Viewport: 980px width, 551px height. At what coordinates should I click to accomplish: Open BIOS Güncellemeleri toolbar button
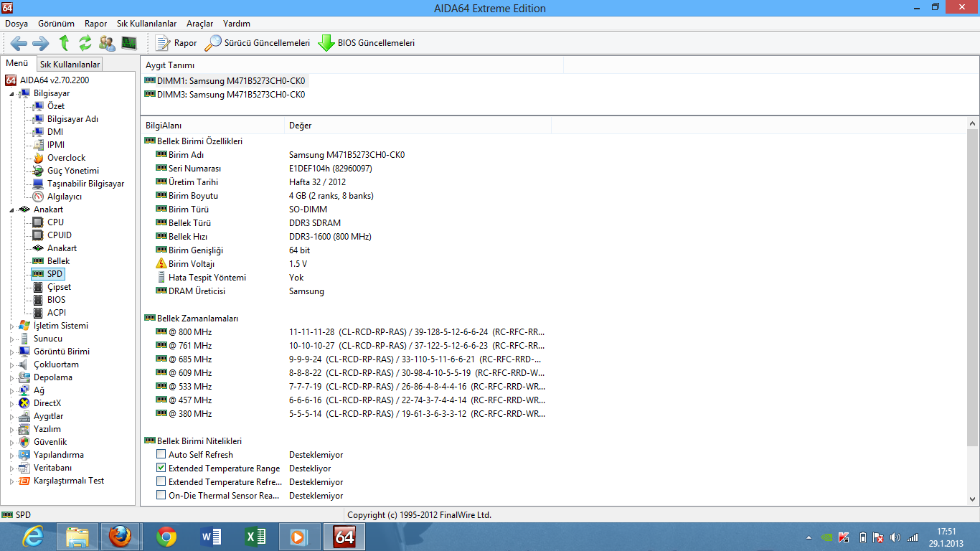367,43
